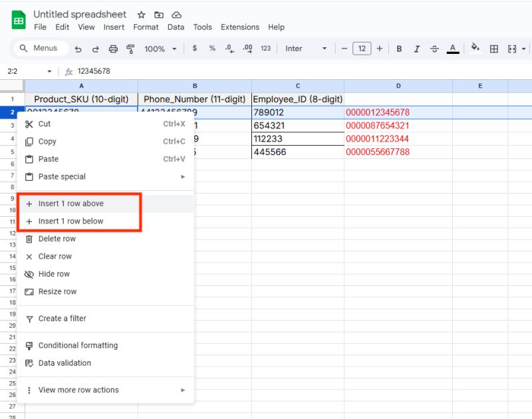Toggle bold formatting
Image resolution: width=532 pixels, height=419 pixels.
coord(399,49)
